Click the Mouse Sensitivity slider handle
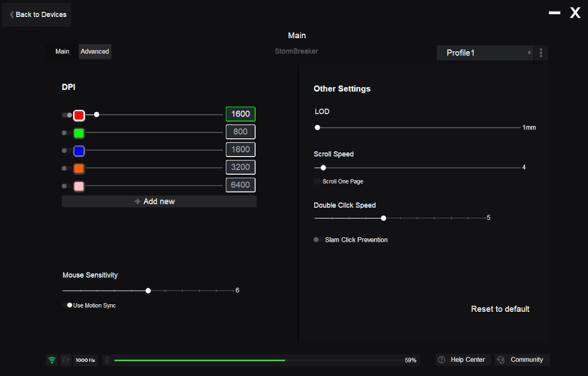588x376 pixels. pos(148,291)
